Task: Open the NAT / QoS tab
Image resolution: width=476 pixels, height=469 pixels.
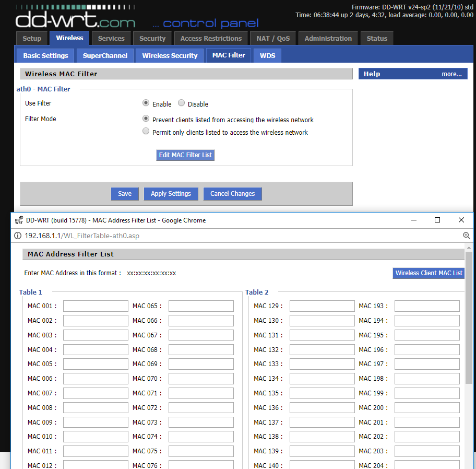Action: tap(273, 38)
